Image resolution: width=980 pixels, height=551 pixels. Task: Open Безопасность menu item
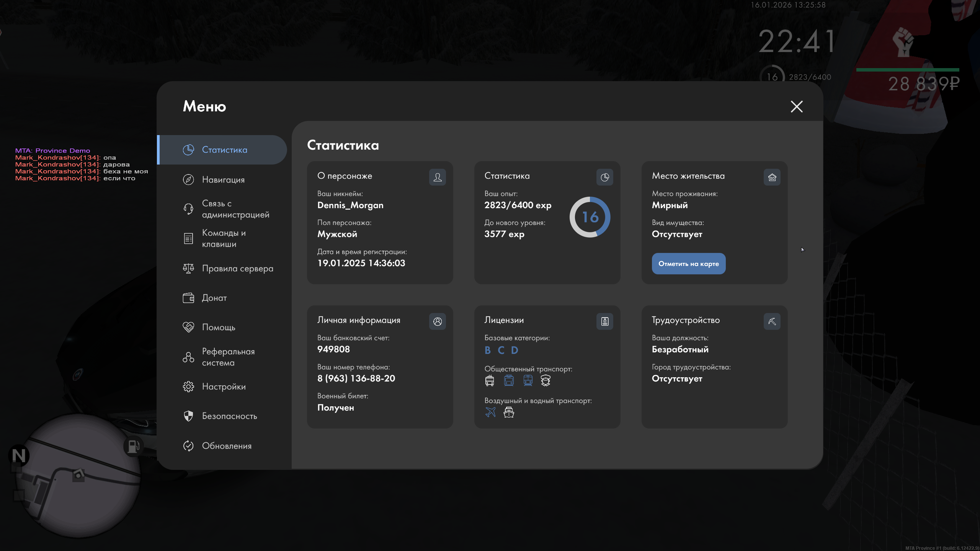(229, 416)
